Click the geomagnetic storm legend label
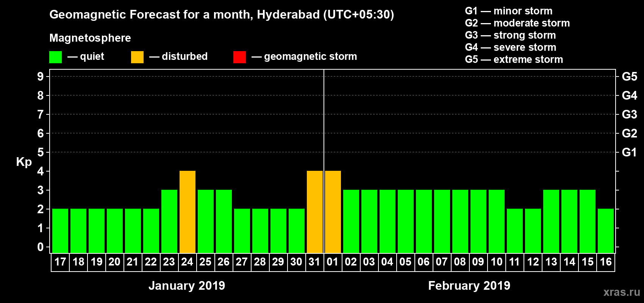644x303 pixels. (x=311, y=56)
